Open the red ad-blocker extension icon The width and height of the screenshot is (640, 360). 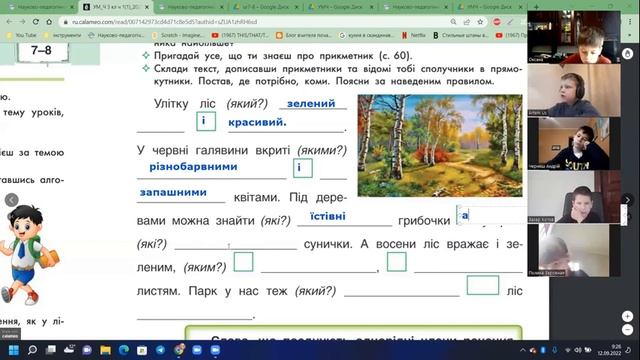point(497,22)
